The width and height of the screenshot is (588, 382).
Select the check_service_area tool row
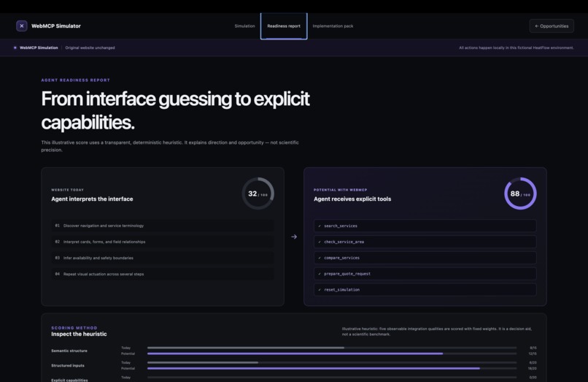tap(425, 242)
